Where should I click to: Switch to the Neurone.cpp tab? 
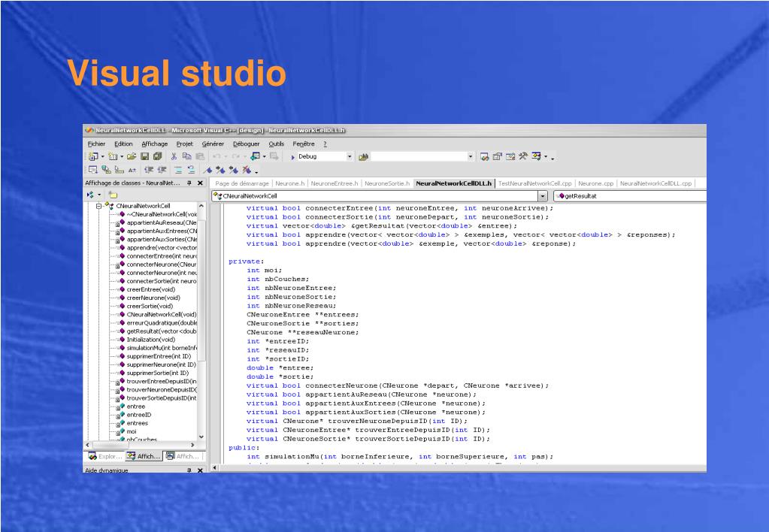pyautogui.click(x=595, y=183)
